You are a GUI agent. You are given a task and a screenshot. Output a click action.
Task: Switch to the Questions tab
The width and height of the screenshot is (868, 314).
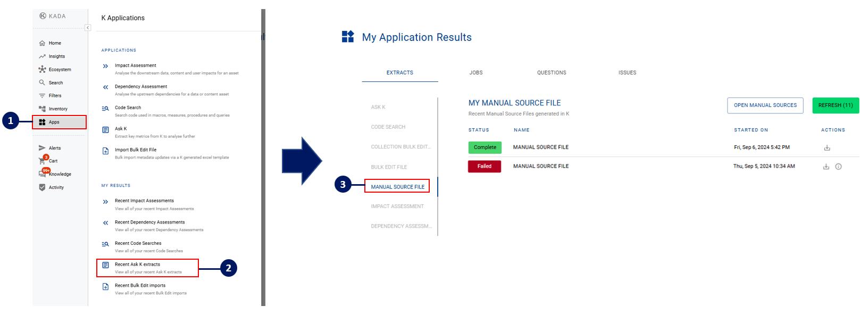pos(552,72)
